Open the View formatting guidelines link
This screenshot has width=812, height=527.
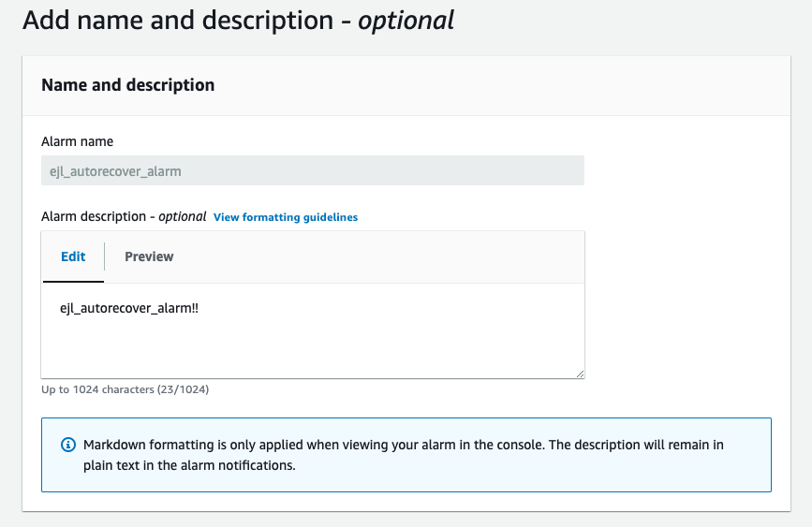click(286, 217)
